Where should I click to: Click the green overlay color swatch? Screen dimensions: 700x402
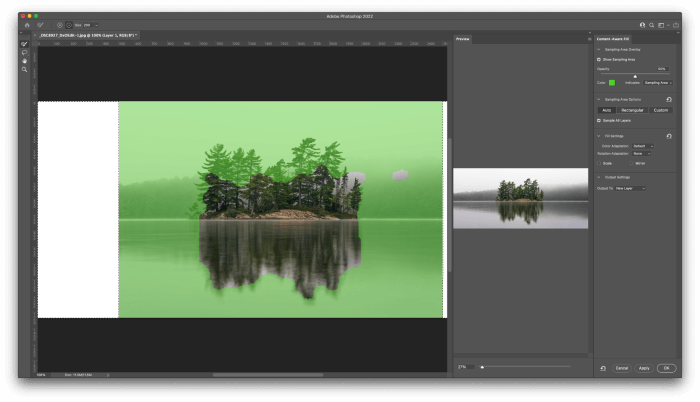click(612, 82)
